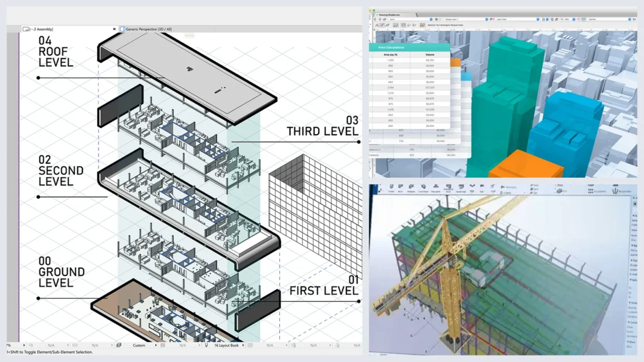Open the Top/Plan view dropdown
Image resolution: width=644 pixels, height=362 pixels.
point(609,19)
